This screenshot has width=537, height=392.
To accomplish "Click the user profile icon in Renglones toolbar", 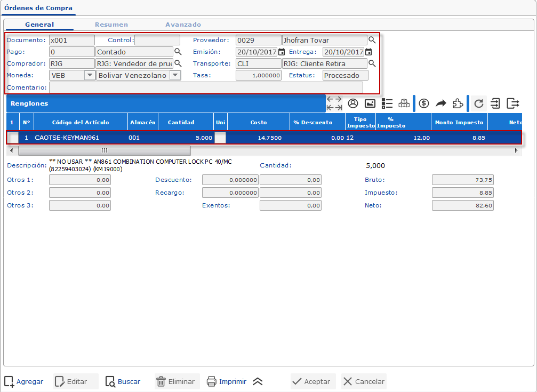I will [352, 103].
